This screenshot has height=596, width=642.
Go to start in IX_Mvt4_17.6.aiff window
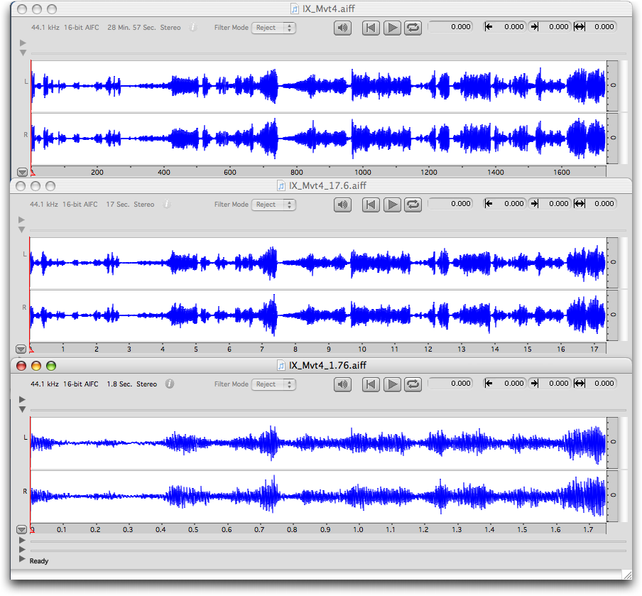[x=371, y=204]
